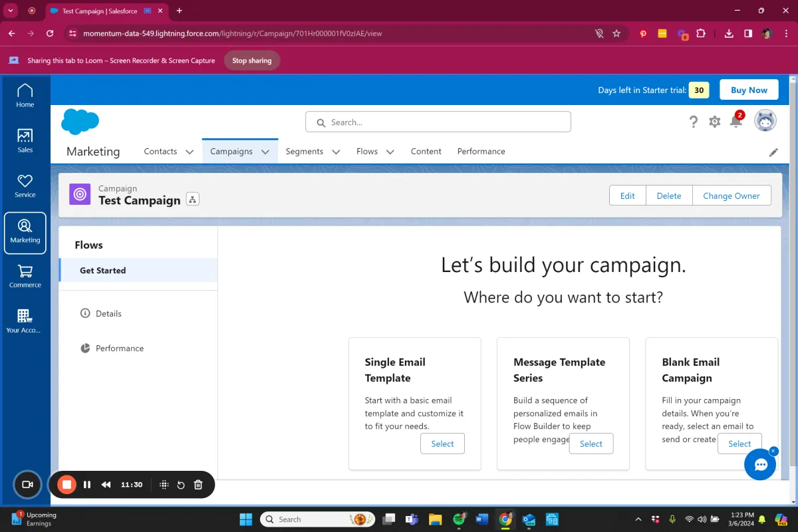The image size is (798, 532).
Task: Click Buy Now in trial banner
Action: (749, 90)
